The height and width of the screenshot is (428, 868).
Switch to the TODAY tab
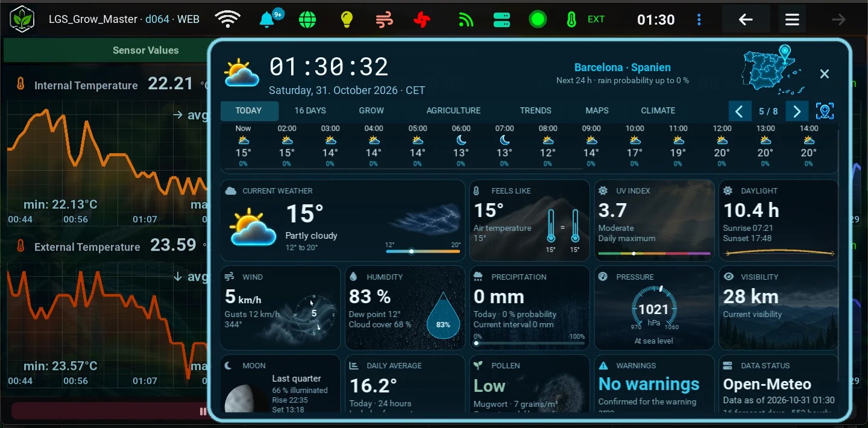coord(249,110)
